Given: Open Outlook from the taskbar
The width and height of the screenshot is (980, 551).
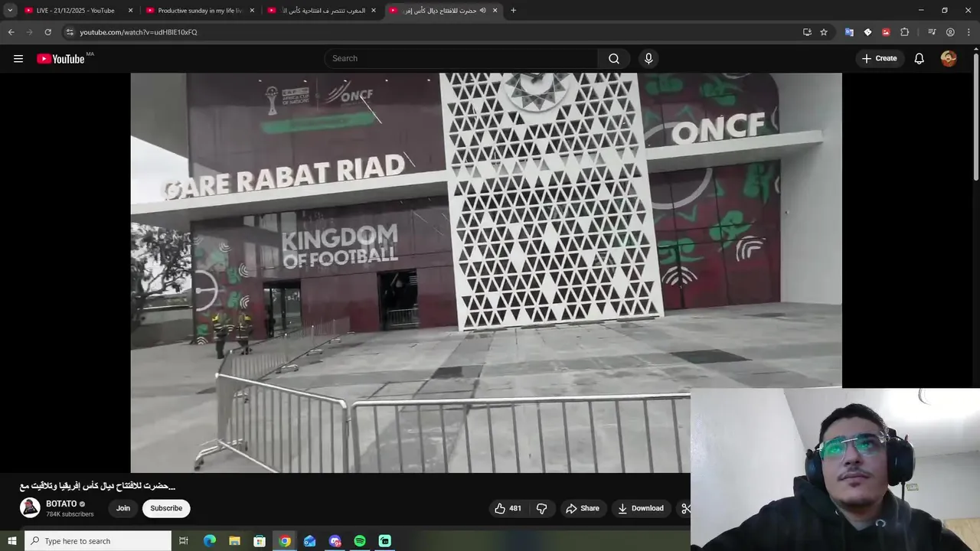Looking at the screenshot, I should click(x=309, y=541).
